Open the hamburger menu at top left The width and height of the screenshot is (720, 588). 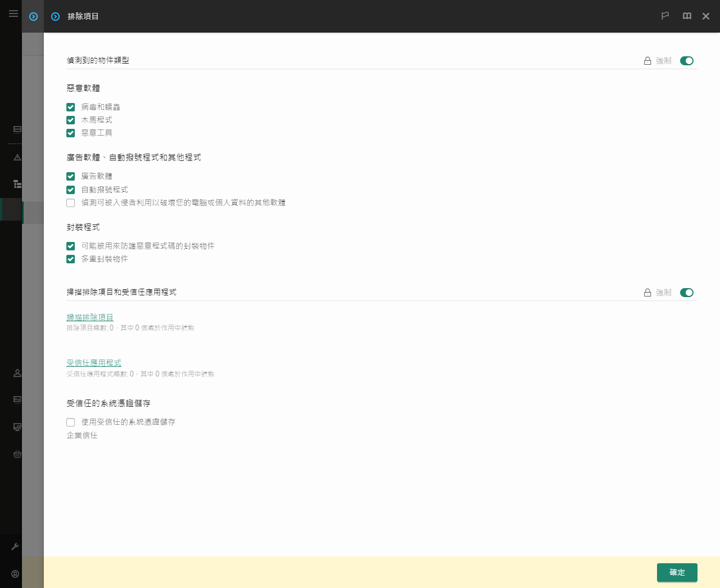coord(13,14)
